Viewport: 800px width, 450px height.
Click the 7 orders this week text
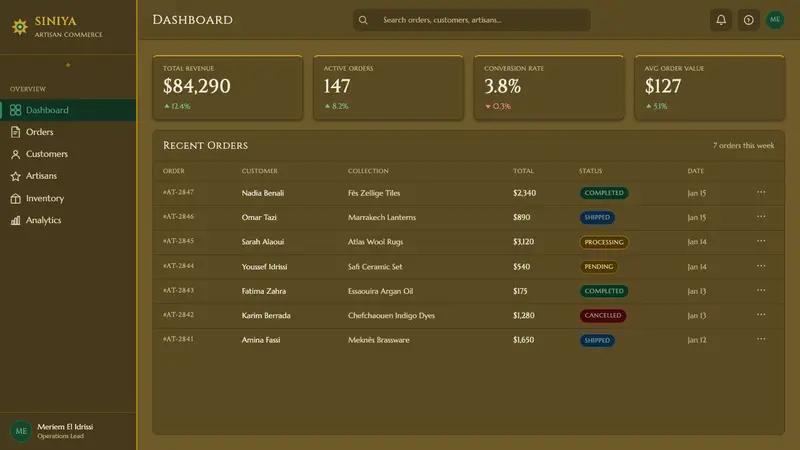(743, 145)
